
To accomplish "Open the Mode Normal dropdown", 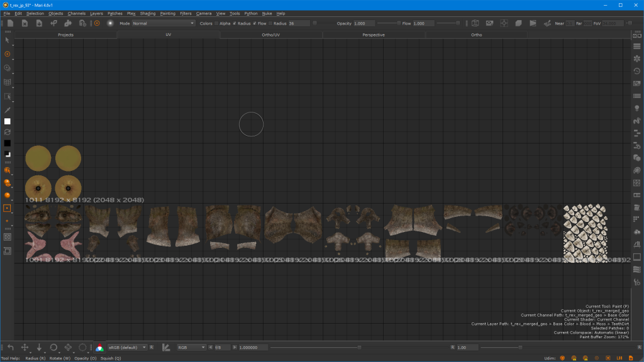I will (x=164, y=23).
